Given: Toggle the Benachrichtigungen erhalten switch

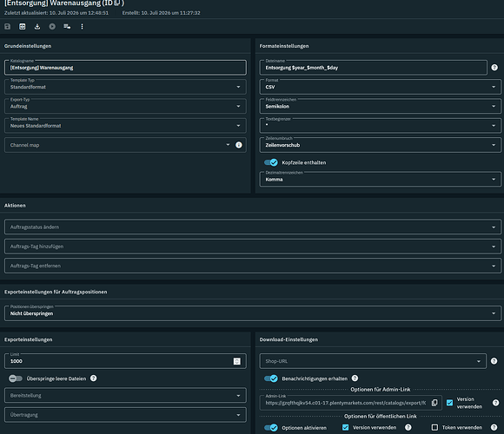Looking at the screenshot, I should [x=271, y=378].
